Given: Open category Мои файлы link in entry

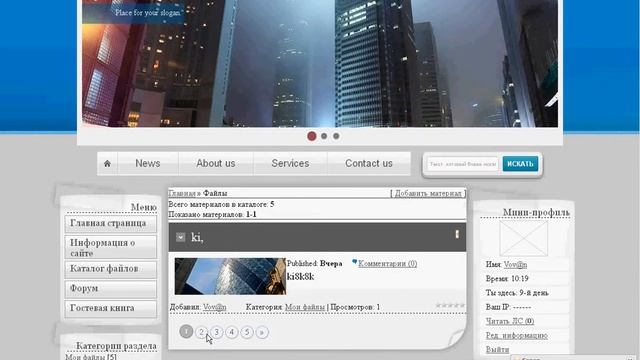Looking at the screenshot, I should pos(305,307).
